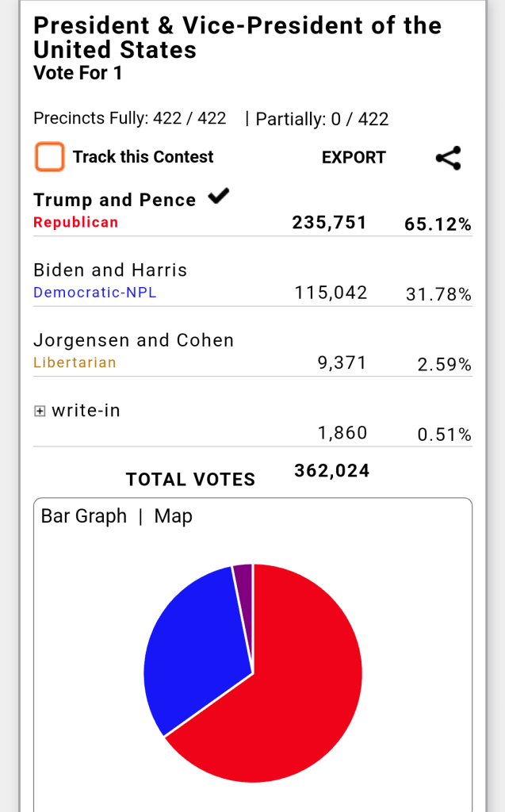Click the red Republican party label
The image size is (505, 812).
[75, 222]
